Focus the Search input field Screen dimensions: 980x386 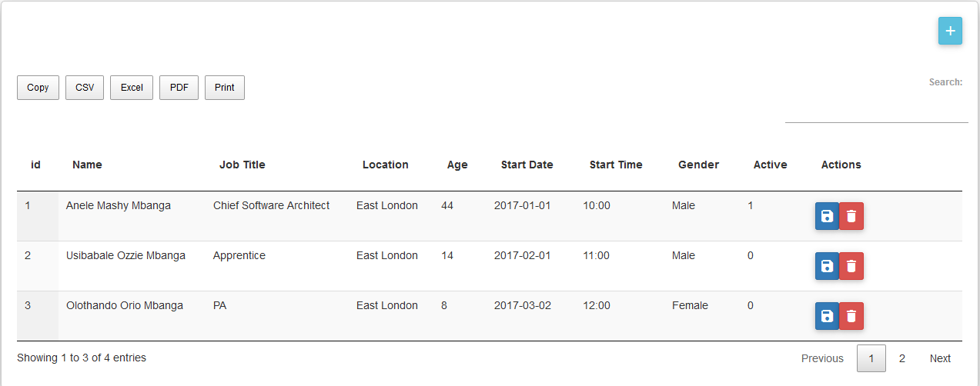click(x=876, y=111)
